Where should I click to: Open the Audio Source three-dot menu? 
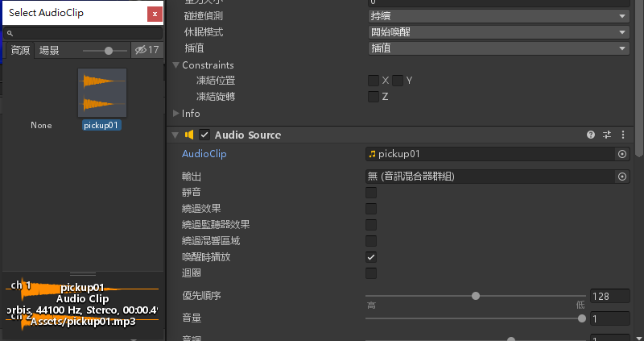click(622, 135)
